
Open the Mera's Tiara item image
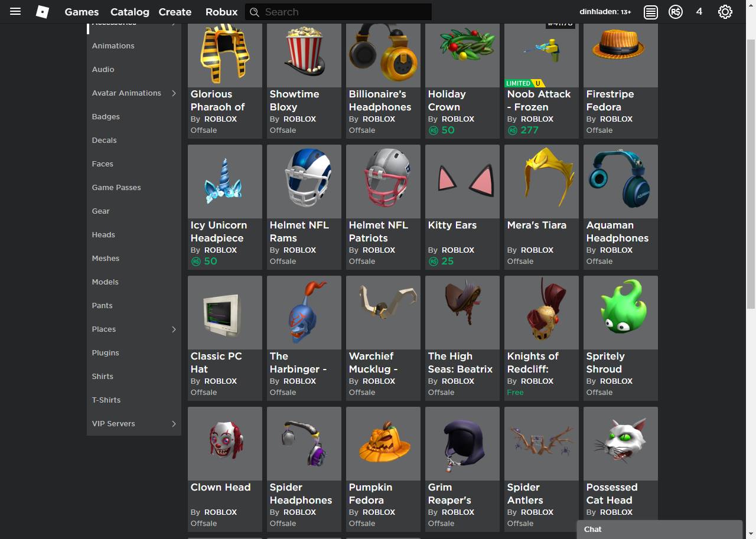click(x=542, y=182)
